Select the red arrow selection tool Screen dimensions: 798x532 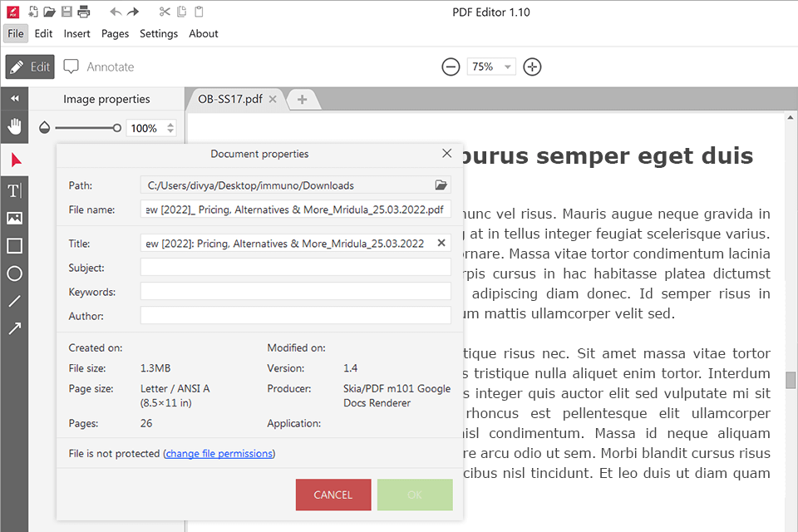pyautogui.click(x=15, y=160)
